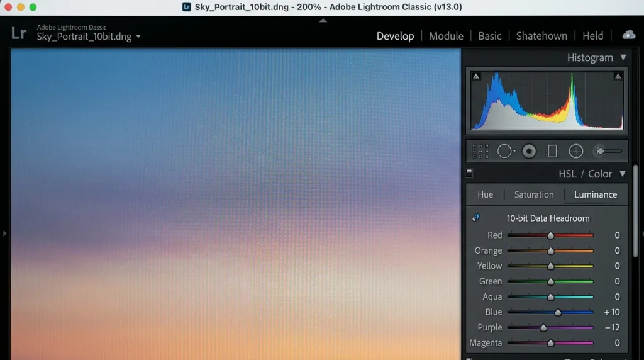Click the Adobe Lightroom Dassic identity text

tap(72, 27)
